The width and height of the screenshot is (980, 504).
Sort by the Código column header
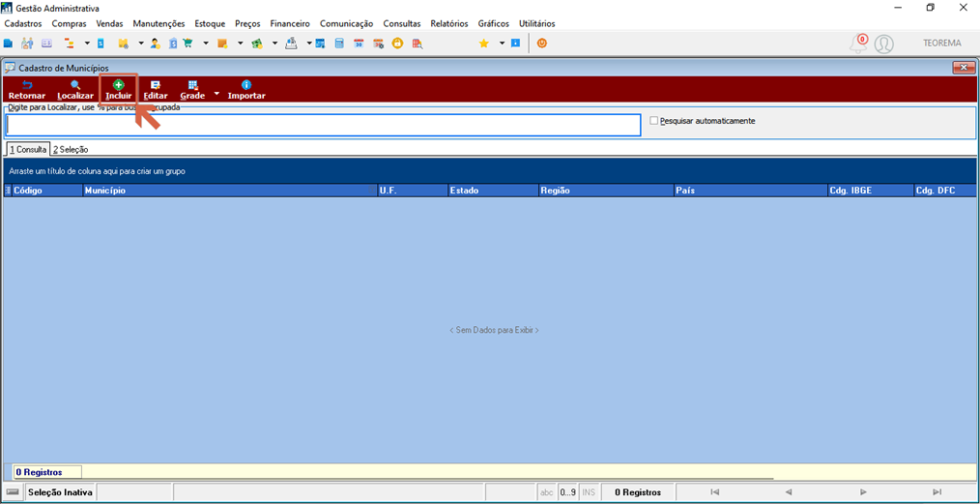click(x=47, y=191)
